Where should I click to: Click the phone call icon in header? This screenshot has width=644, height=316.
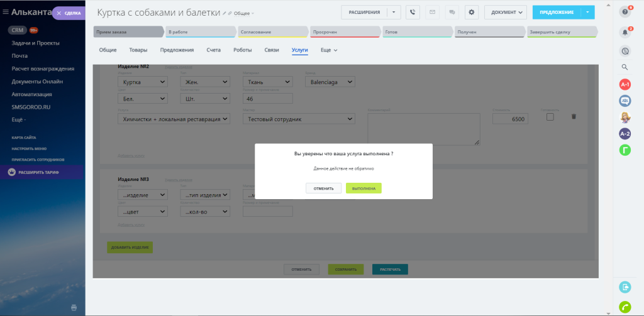(x=413, y=13)
